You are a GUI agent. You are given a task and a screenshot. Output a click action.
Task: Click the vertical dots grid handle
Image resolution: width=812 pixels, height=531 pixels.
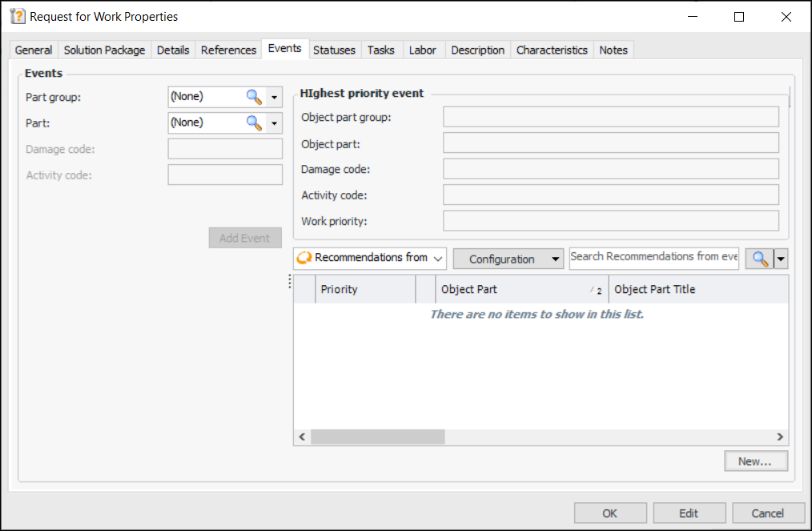pyautogui.click(x=290, y=281)
